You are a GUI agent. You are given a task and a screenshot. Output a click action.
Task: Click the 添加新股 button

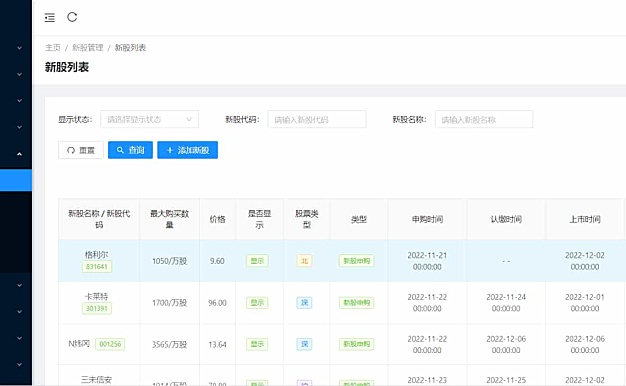pos(187,150)
